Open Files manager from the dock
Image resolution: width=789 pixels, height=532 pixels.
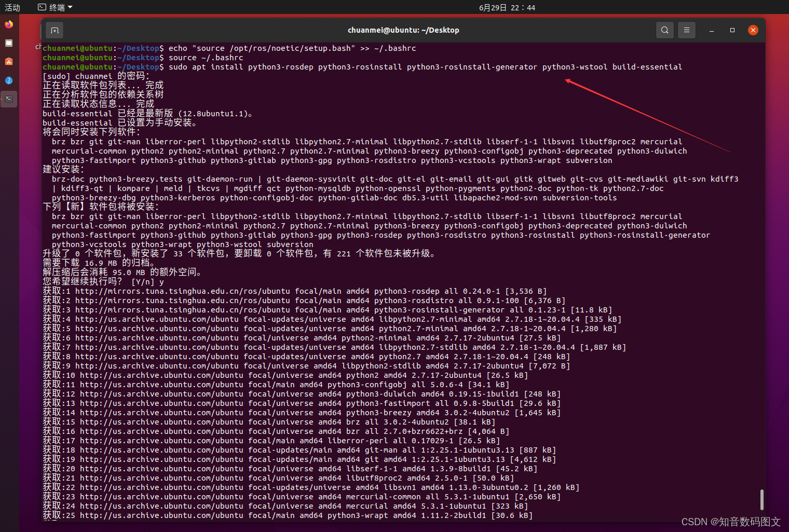tap(9, 43)
